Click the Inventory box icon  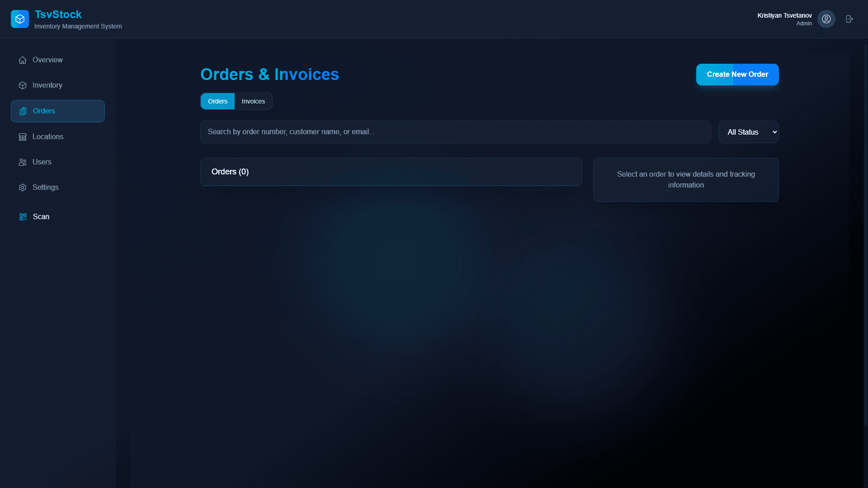coord(23,85)
